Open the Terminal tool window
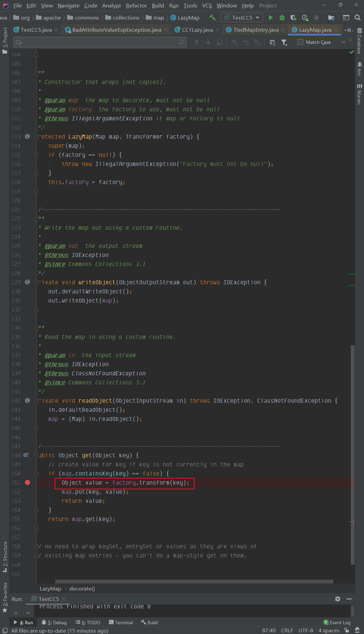This screenshot has height=634, width=364. click(x=121, y=622)
